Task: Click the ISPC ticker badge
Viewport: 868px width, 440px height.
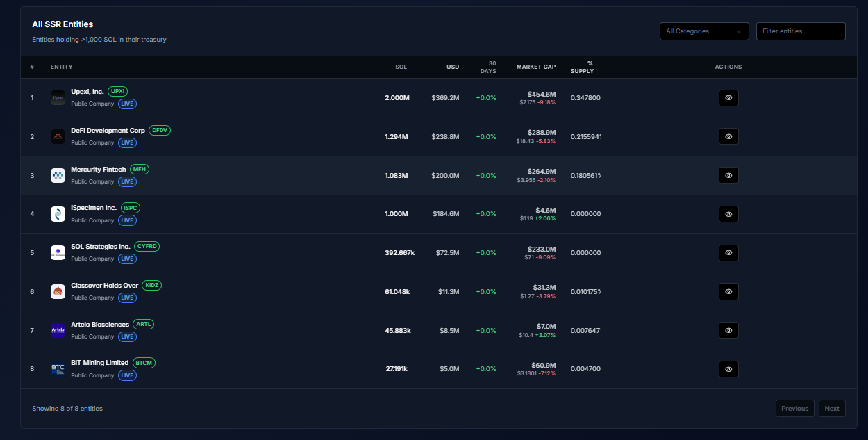Action: coord(131,208)
